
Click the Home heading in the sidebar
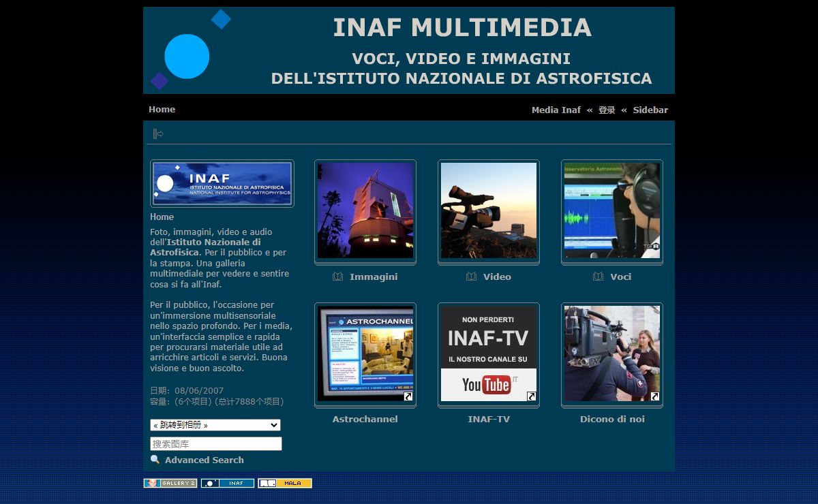click(x=162, y=217)
